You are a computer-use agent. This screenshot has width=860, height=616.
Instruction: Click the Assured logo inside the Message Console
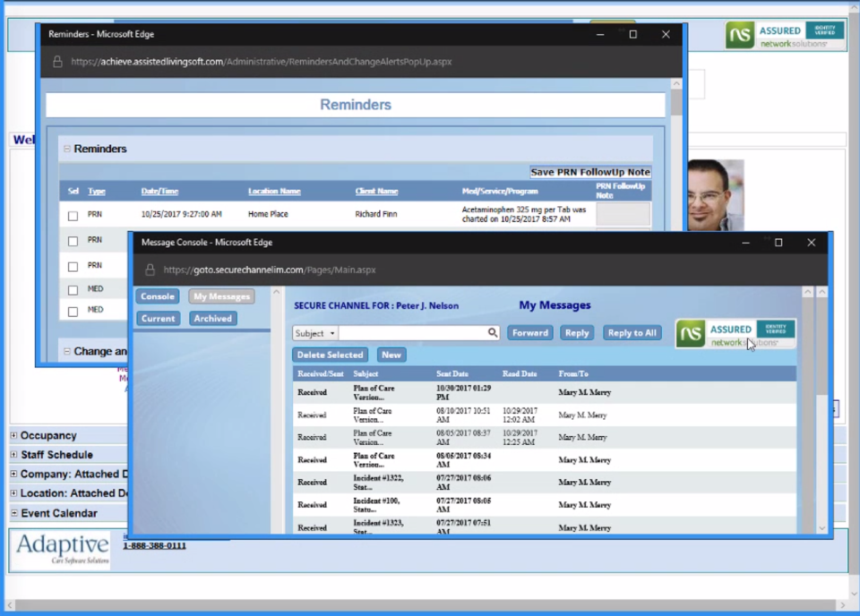pos(735,333)
